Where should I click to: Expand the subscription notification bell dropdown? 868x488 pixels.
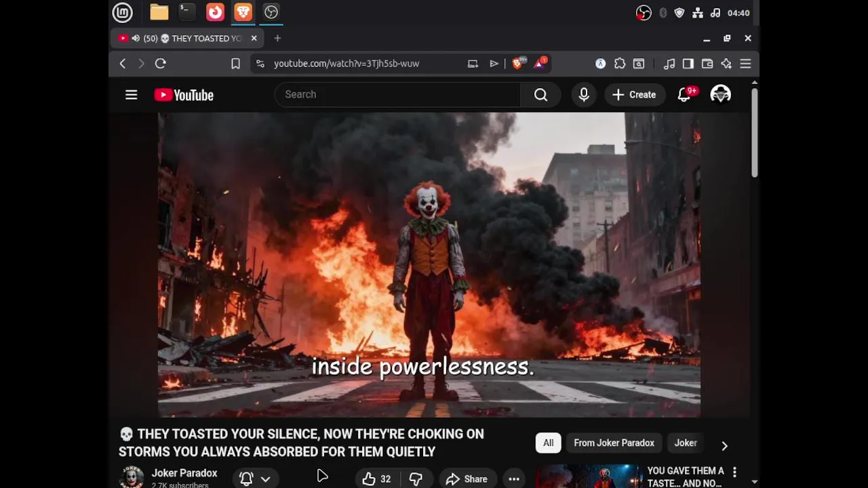coord(255,479)
